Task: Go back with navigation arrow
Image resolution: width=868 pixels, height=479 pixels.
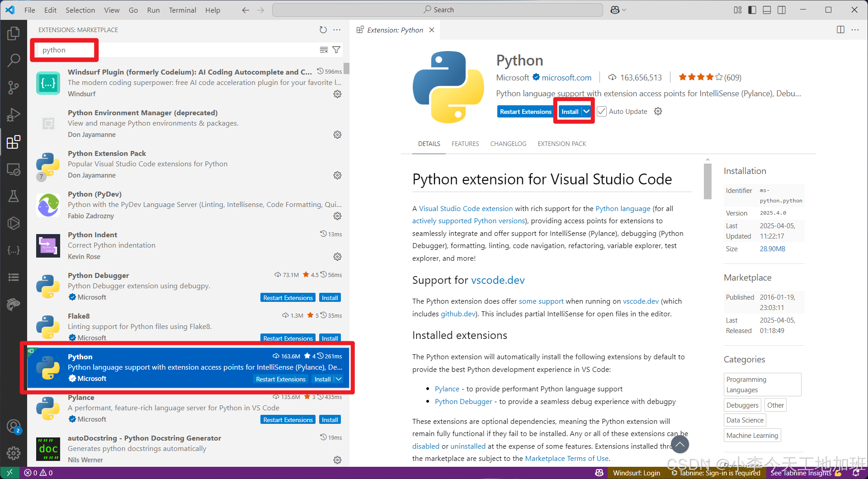Action: pyautogui.click(x=245, y=10)
